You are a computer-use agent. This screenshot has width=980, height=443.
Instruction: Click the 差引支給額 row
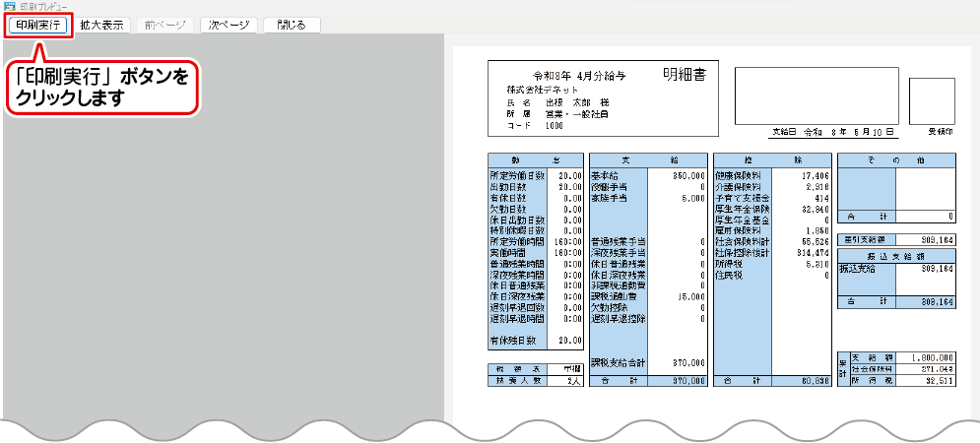tap(896, 237)
